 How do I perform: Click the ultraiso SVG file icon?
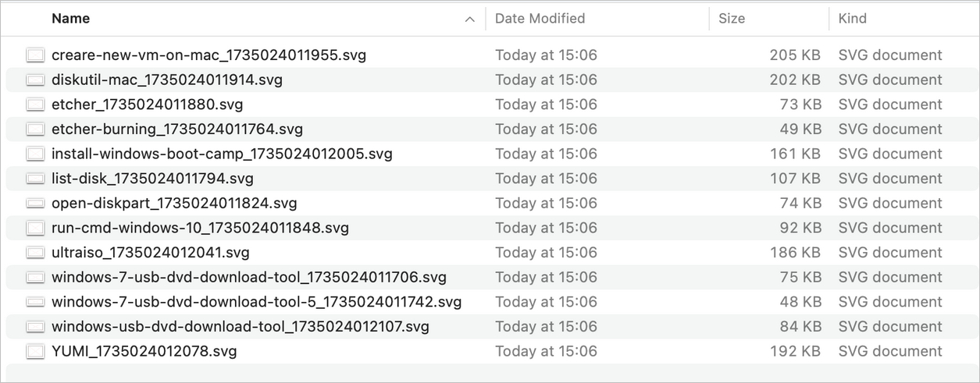pyautogui.click(x=35, y=253)
